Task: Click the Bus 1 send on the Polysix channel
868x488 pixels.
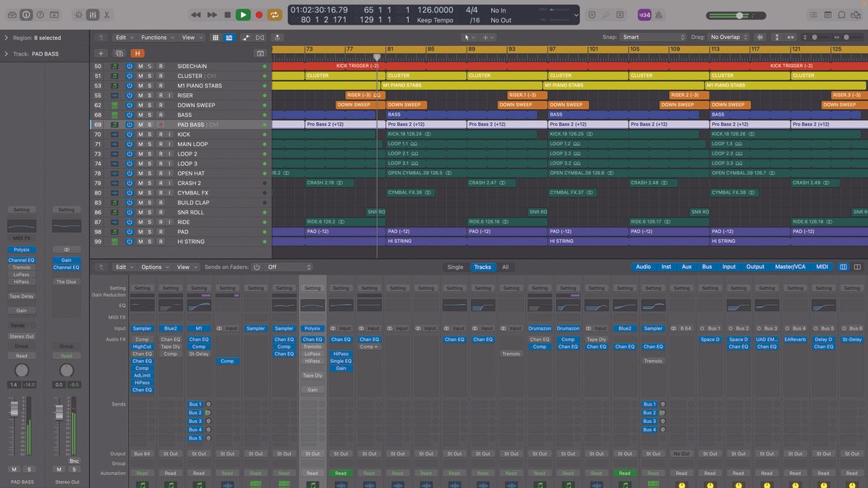Action: pos(195,404)
